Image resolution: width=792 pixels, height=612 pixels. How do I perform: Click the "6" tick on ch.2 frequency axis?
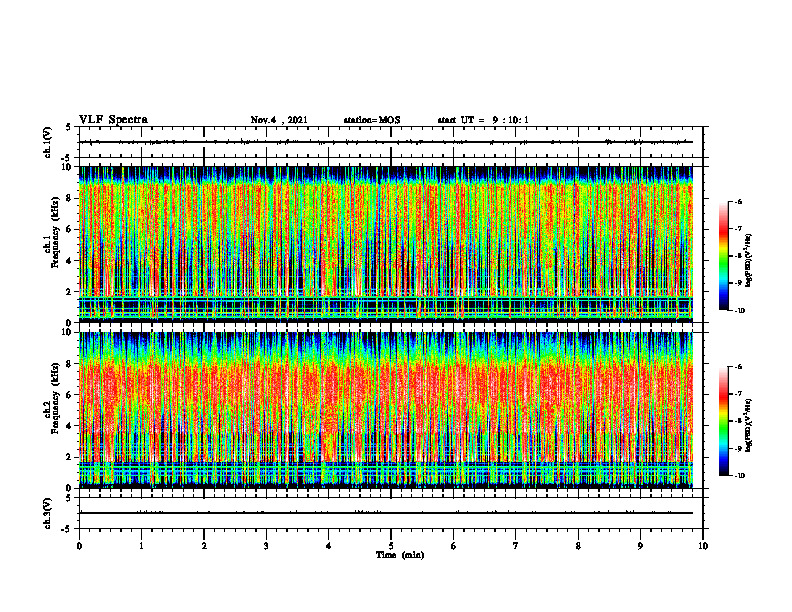click(x=70, y=395)
